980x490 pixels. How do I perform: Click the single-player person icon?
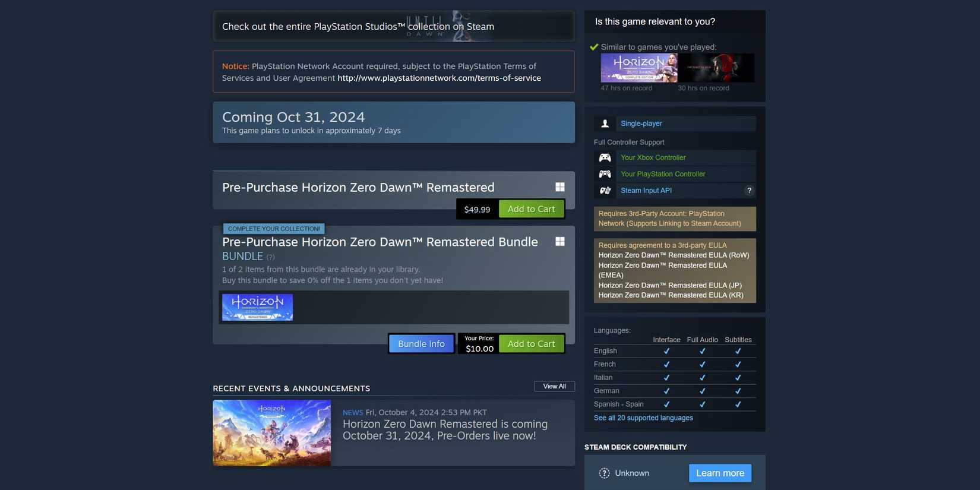click(x=605, y=124)
